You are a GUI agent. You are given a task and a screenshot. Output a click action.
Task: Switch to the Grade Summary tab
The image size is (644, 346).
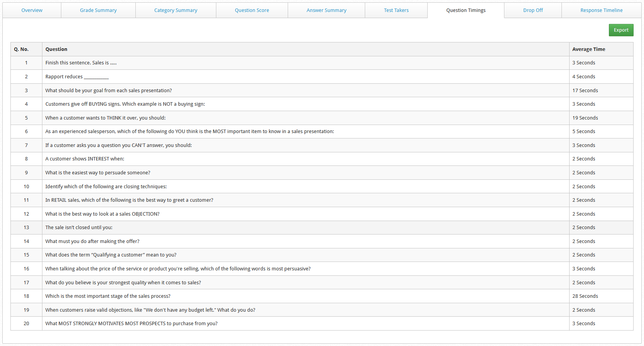tap(98, 10)
